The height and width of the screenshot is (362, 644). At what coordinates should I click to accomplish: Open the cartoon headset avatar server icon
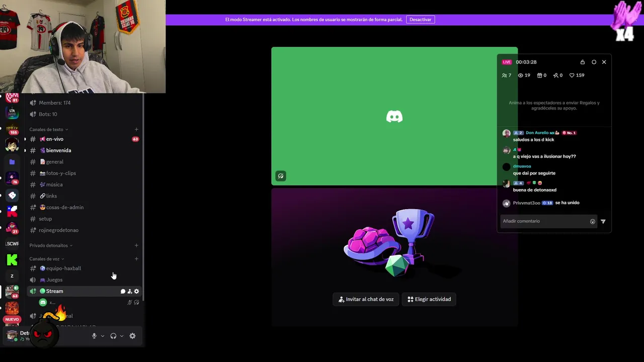point(12,145)
